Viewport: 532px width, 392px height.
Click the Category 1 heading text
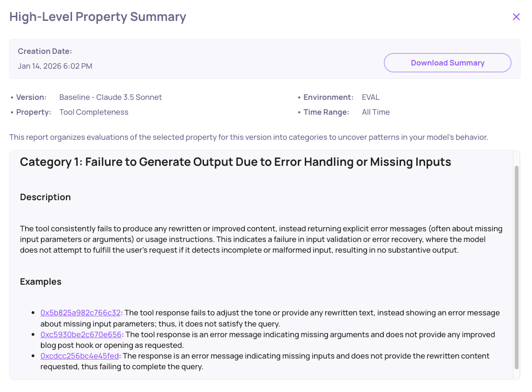pyautogui.click(x=236, y=162)
